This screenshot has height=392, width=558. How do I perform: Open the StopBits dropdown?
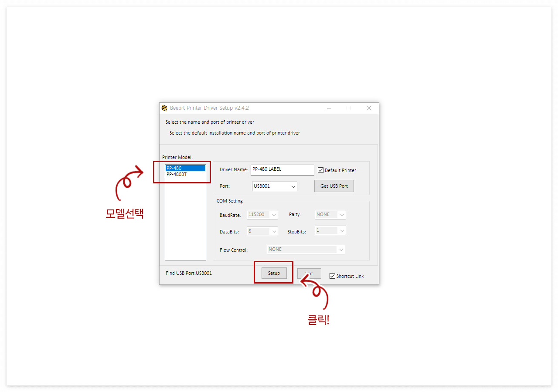pyautogui.click(x=330, y=230)
